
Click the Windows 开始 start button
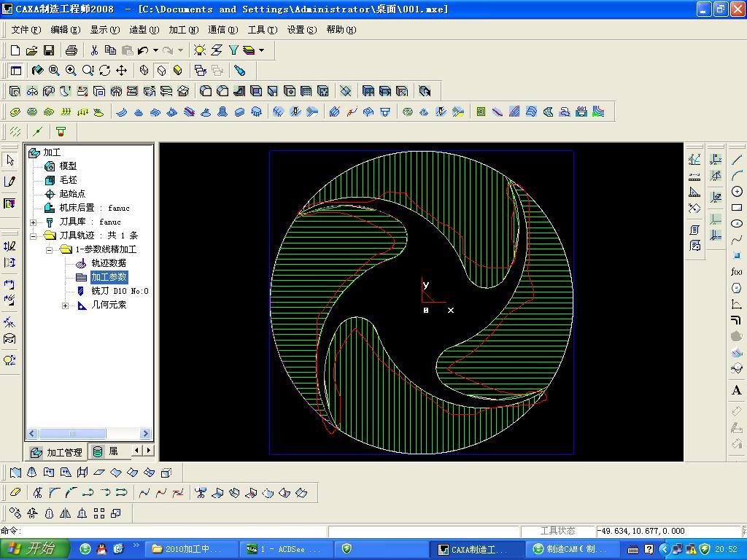pyautogui.click(x=34, y=549)
